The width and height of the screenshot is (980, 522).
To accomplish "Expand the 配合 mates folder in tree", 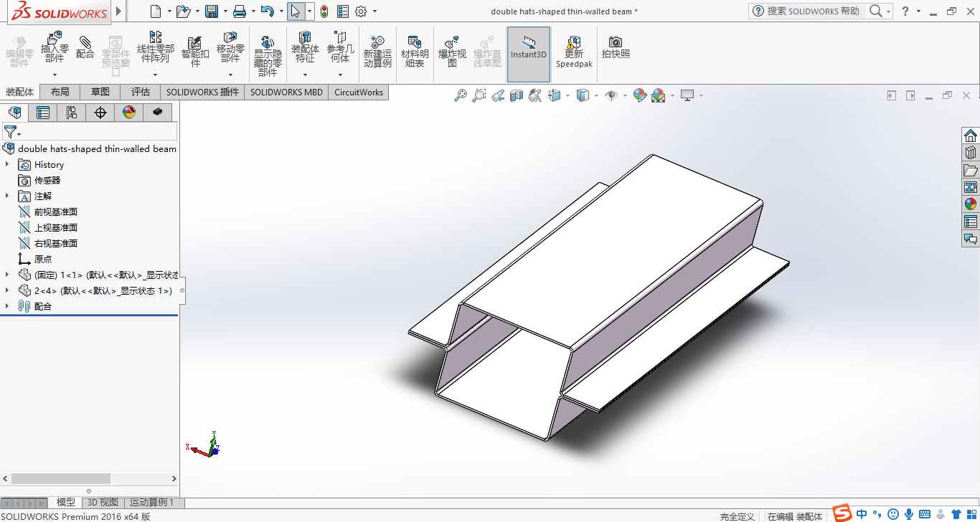I will click(7, 306).
